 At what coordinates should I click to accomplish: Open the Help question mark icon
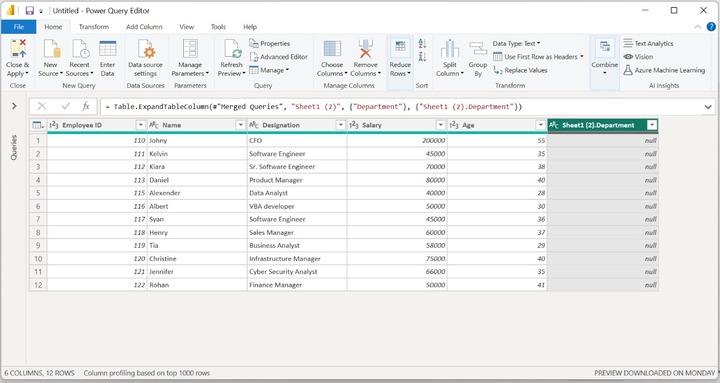tap(711, 27)
